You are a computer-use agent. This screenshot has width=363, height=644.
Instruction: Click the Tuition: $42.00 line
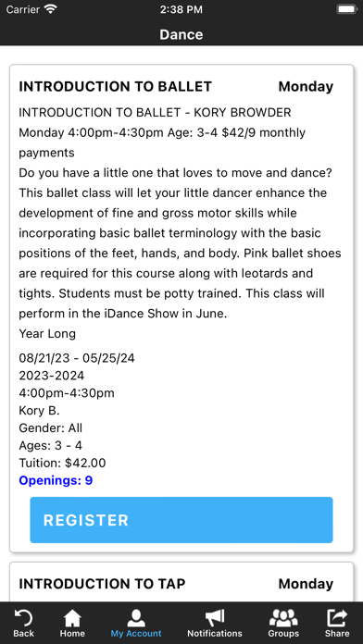[62, 463]
